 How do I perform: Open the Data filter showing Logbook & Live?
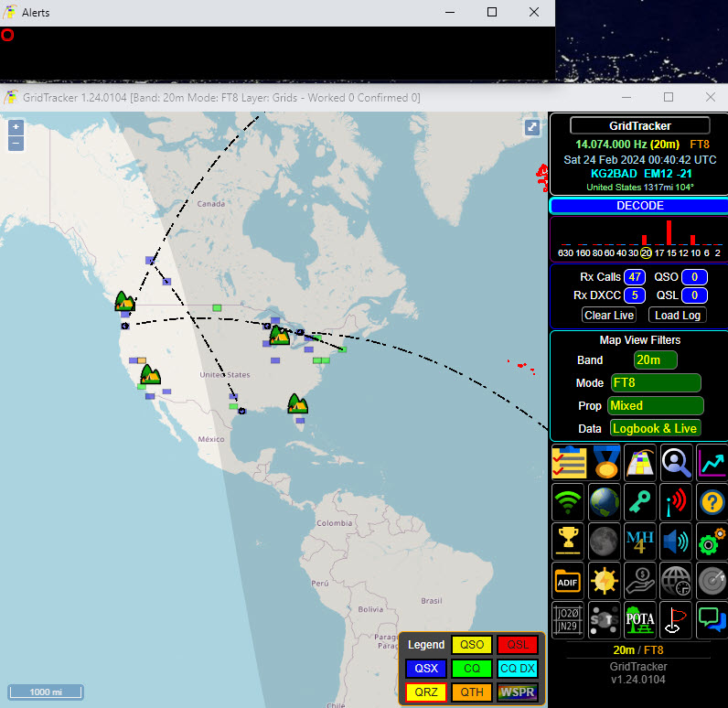656,428
